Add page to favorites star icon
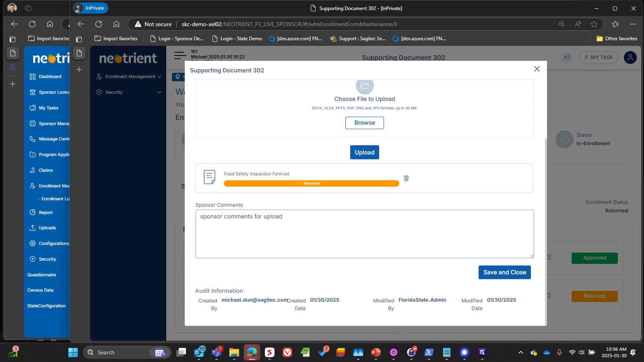The image size is (644, 362). coord(594,24)
